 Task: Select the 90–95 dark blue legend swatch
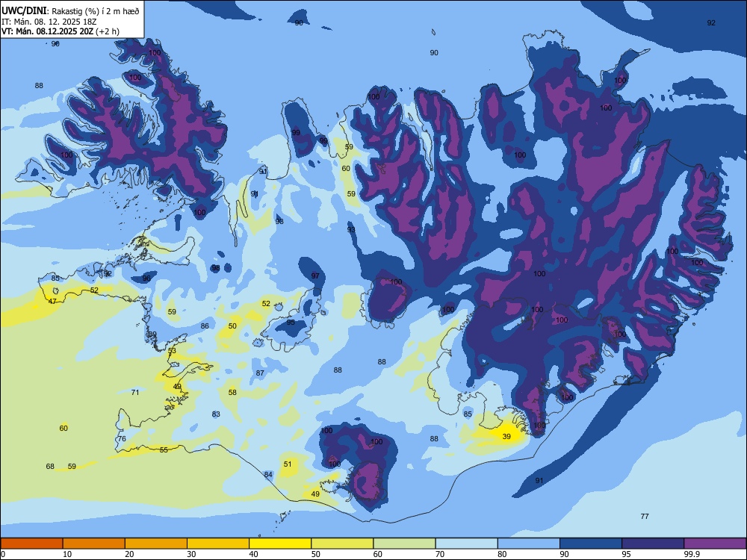pyautogui.click(x=591, y=544)
